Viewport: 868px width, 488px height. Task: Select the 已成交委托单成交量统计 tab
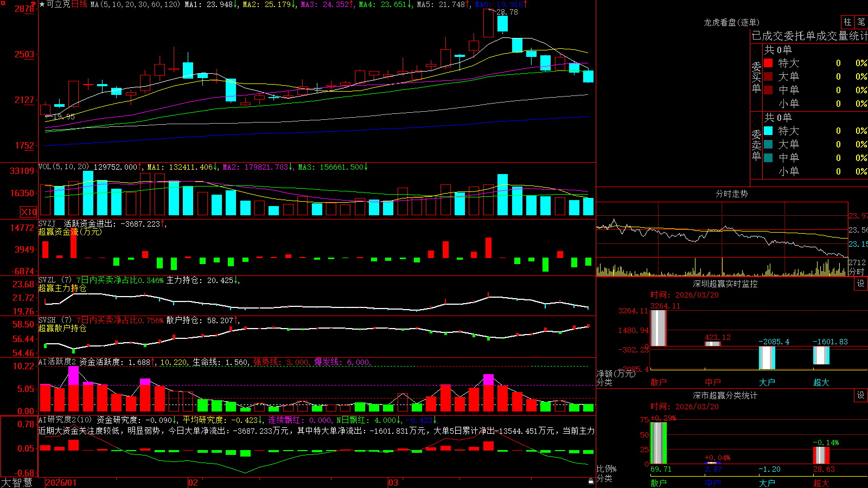809,36
